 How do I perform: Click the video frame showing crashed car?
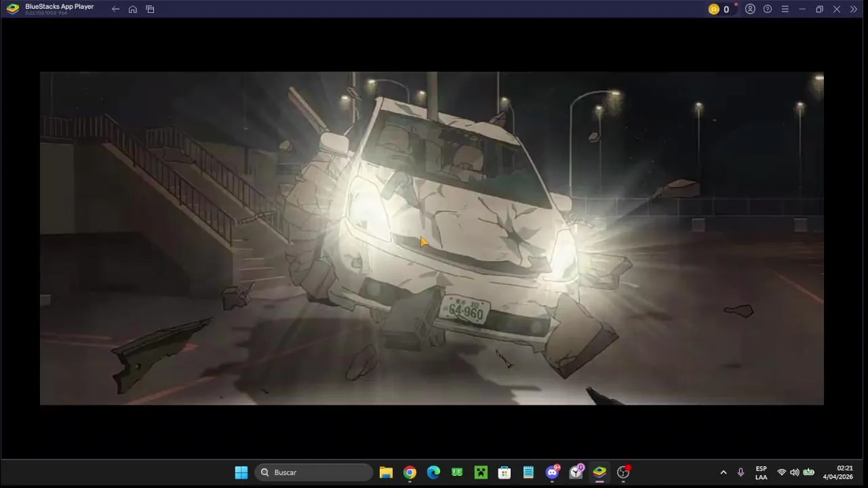432,238
